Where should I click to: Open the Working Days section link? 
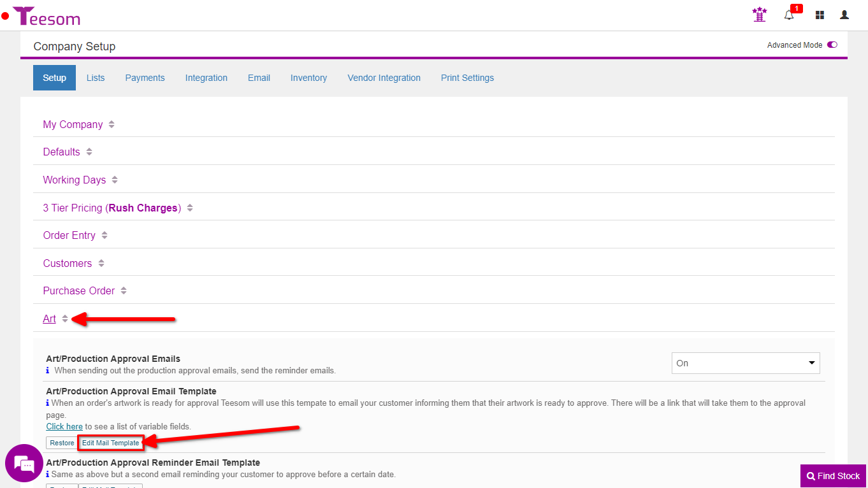74,180
